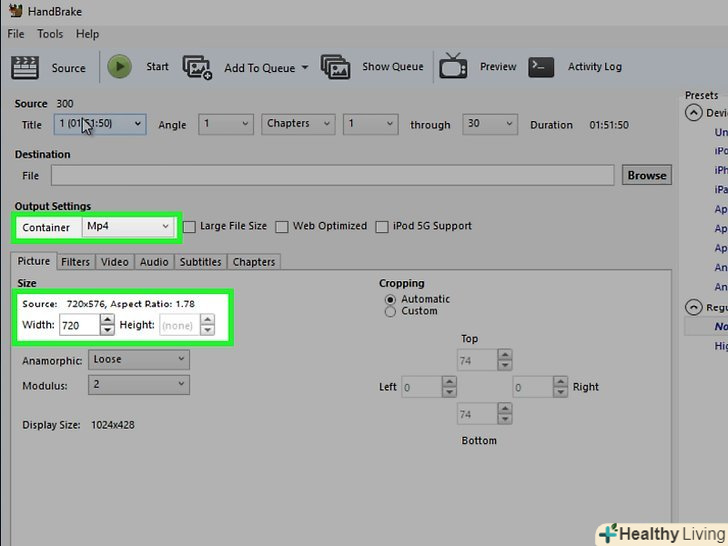Open the end chapter dropdown showing 30
The width and height of the screenshot is (728, 546).
(x=490, y=124)
